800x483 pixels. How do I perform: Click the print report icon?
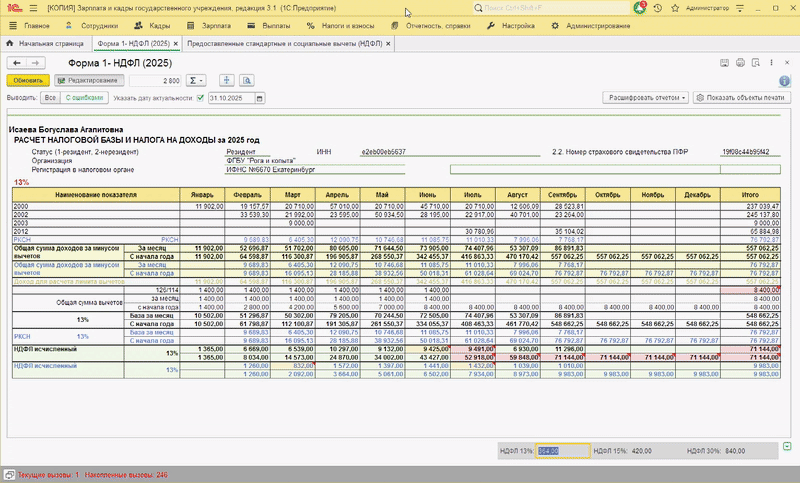[x=740, y=63]
